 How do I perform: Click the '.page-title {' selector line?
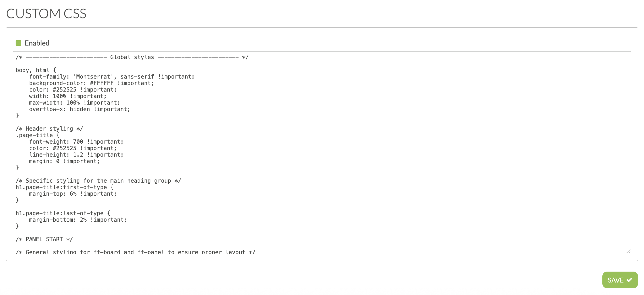point(37,135)
